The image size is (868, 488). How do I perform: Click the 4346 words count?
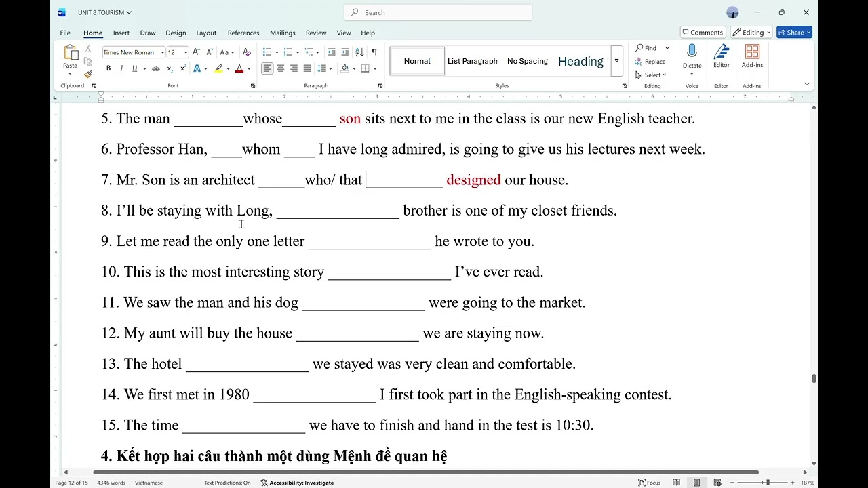coord(111,483)
